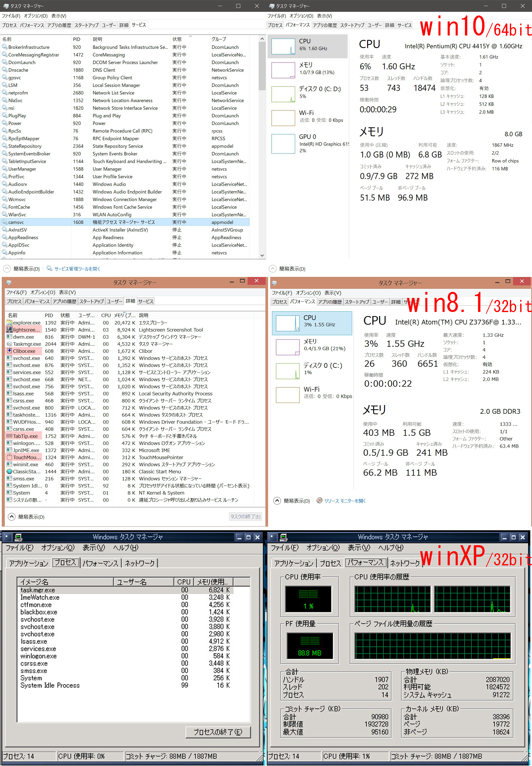The height and width of the screenshot is (766, 532).
Task: Switch to プロセス tab in Win8.1 performance window
Action: 279,302
